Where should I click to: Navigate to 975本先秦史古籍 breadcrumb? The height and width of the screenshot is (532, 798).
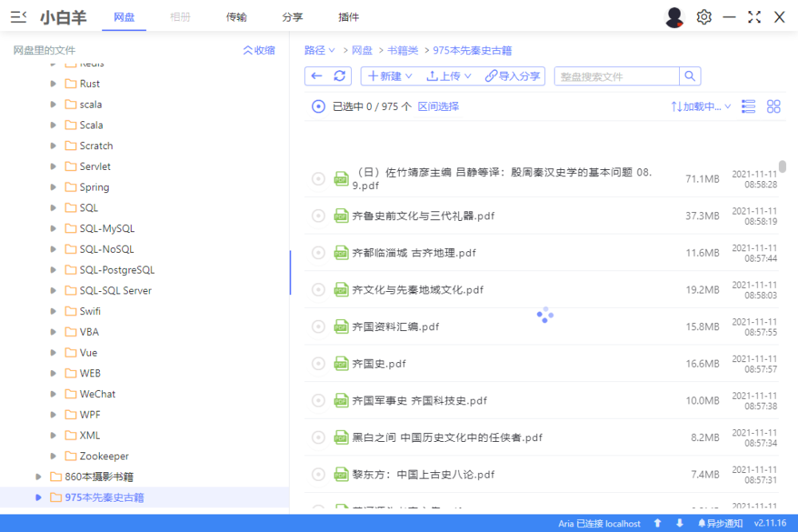click(472, 50)
